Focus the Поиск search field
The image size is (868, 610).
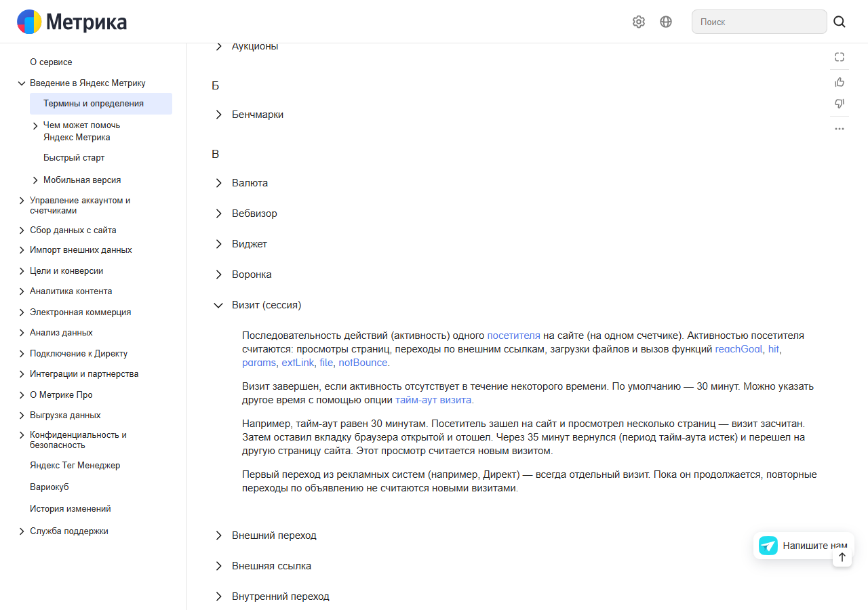click(759, 22)
